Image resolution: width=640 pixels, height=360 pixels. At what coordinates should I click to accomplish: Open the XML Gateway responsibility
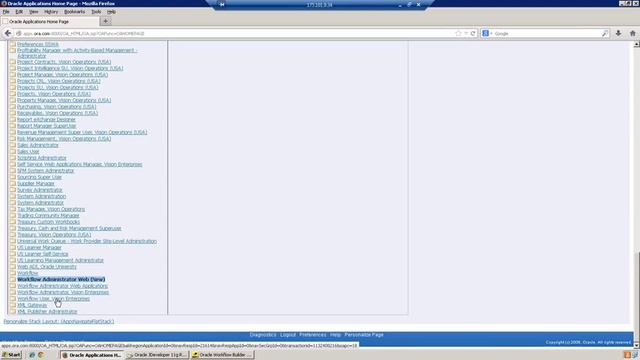tap(32, 305)
